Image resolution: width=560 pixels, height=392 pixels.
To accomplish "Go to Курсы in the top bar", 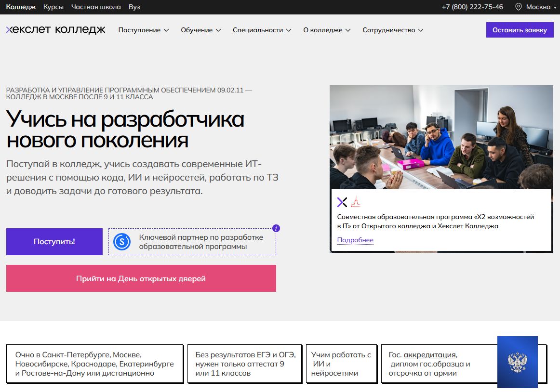I will [53, 7].
